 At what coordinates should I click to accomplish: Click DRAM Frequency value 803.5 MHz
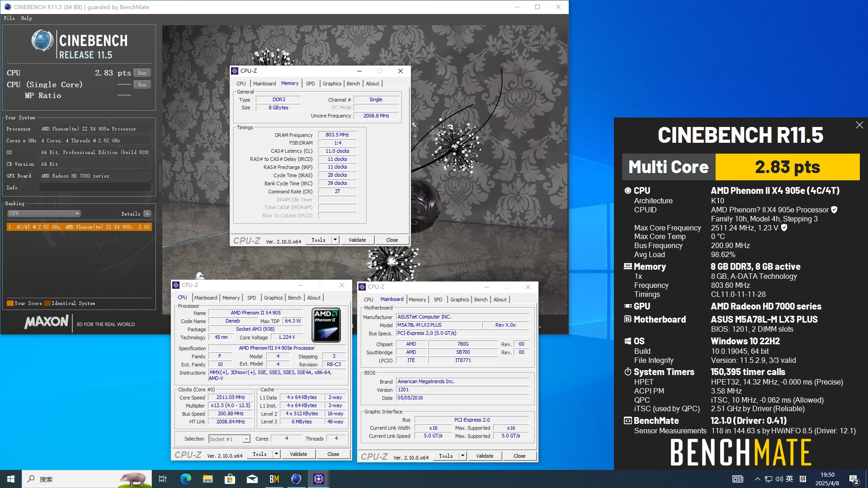(x=337, y=135)
